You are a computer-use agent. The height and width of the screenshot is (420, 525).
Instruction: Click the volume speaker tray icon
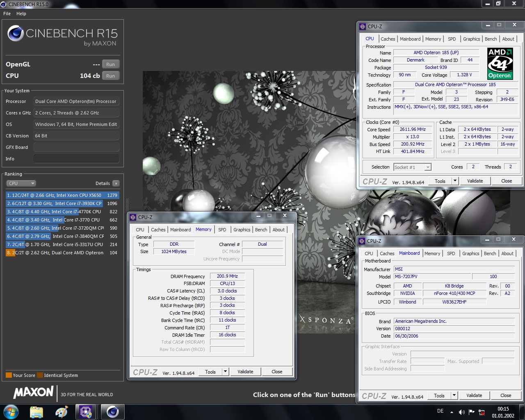click(x=461, y=412)
